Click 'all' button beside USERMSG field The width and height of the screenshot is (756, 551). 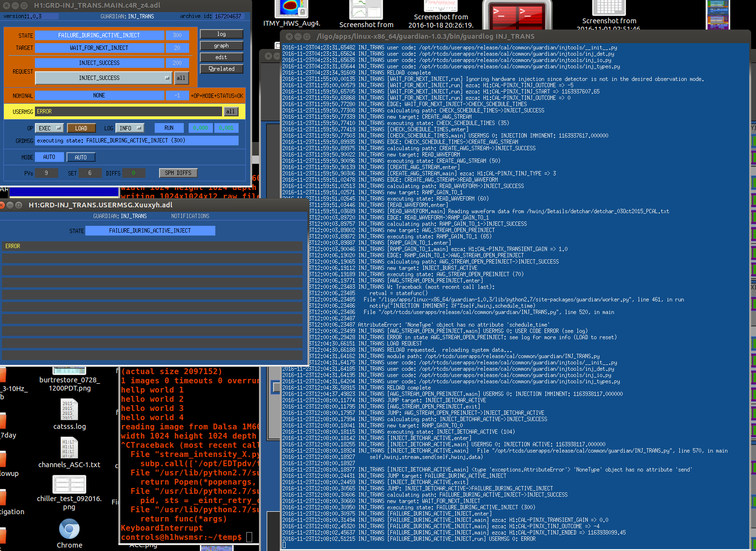point(230,111)
